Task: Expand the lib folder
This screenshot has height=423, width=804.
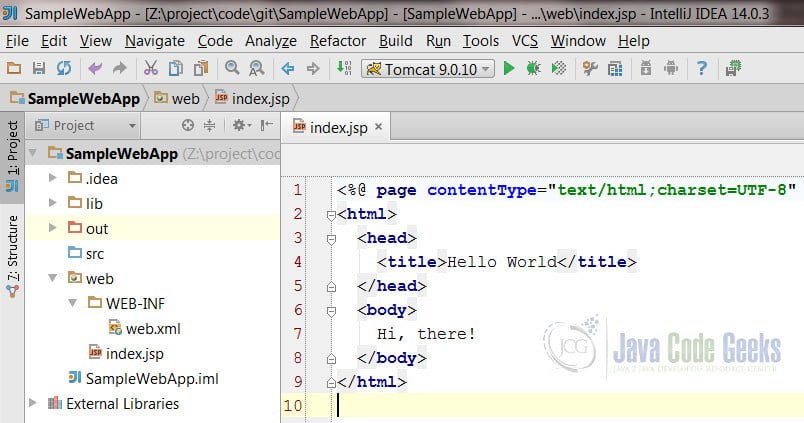Action: tap(52, 203)
